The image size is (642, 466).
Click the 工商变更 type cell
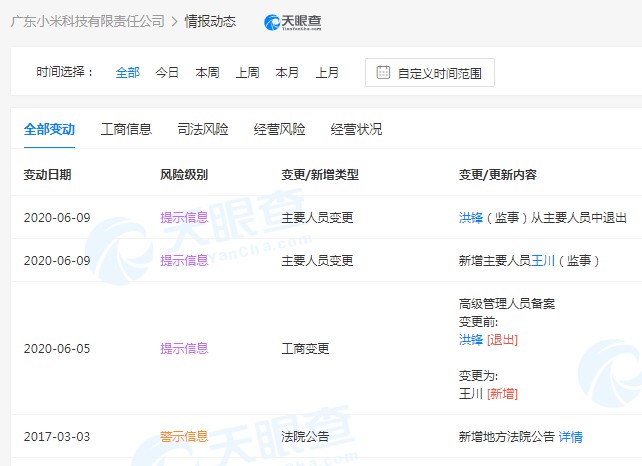305,348
